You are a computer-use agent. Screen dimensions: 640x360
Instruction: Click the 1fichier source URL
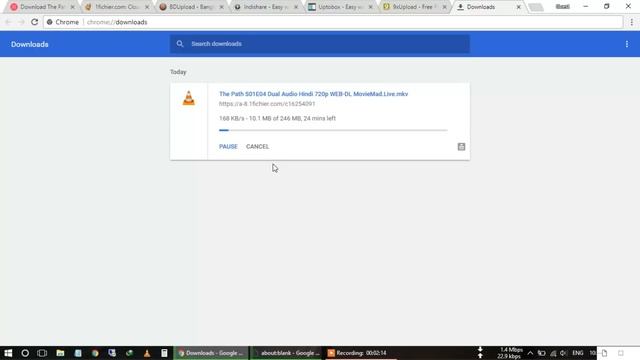point(267,104)
